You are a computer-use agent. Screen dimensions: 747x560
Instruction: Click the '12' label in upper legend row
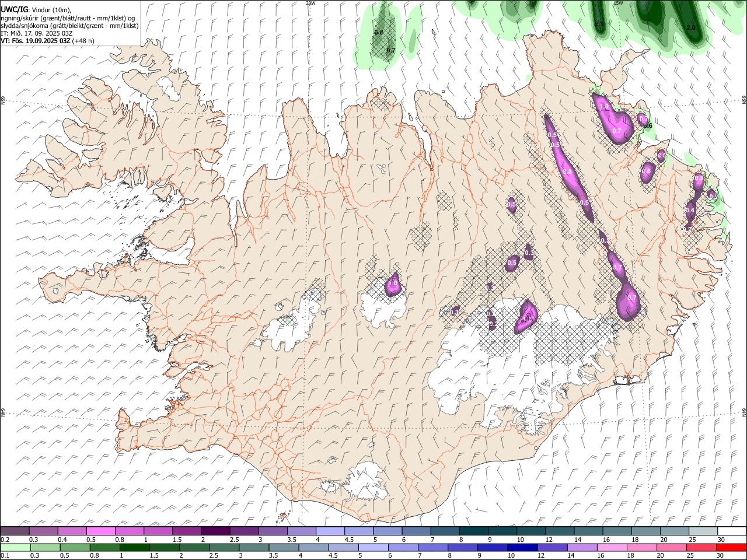point(549,540)
